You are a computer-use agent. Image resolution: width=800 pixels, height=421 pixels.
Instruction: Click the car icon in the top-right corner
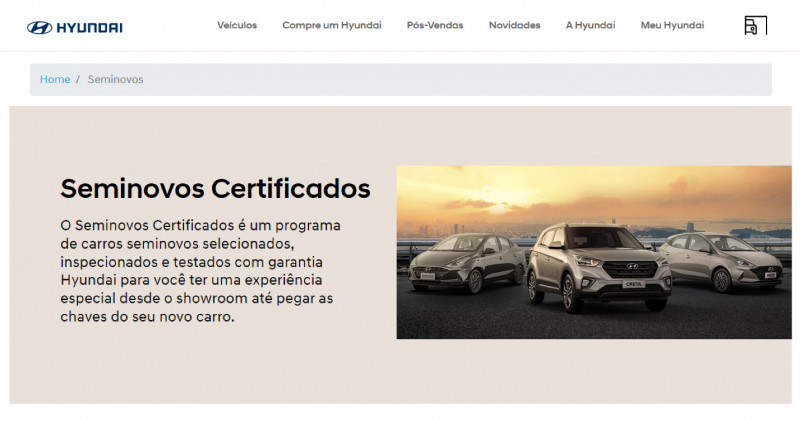coord(752,26)
